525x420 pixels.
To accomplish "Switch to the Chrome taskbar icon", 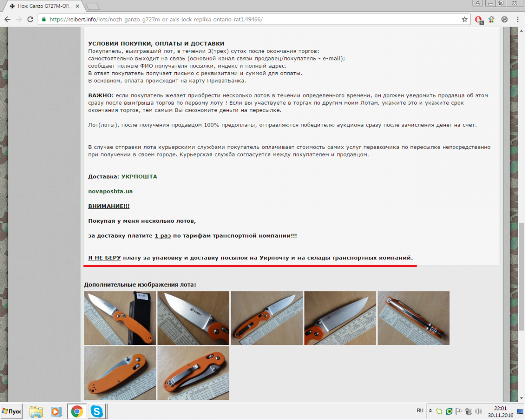I will coord(77,412).
